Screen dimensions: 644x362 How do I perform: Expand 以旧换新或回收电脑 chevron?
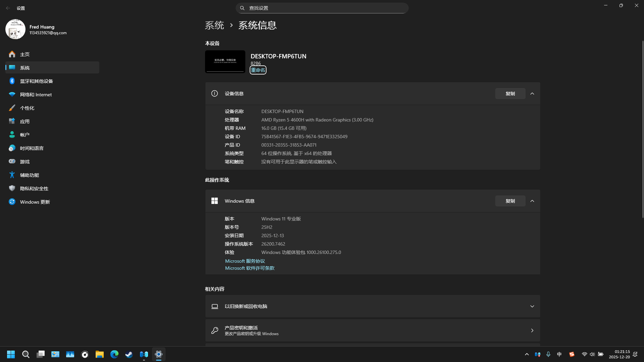click(x=532, y=306)
